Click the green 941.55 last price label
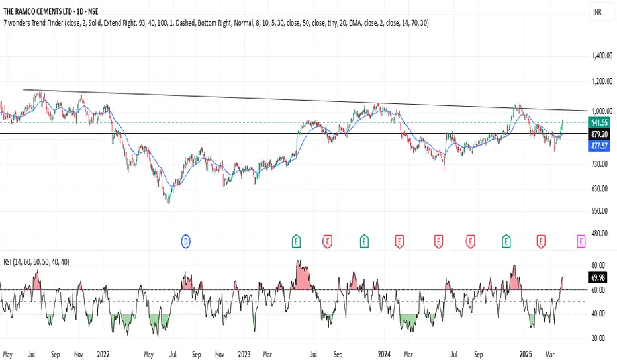 click(599, 123)
